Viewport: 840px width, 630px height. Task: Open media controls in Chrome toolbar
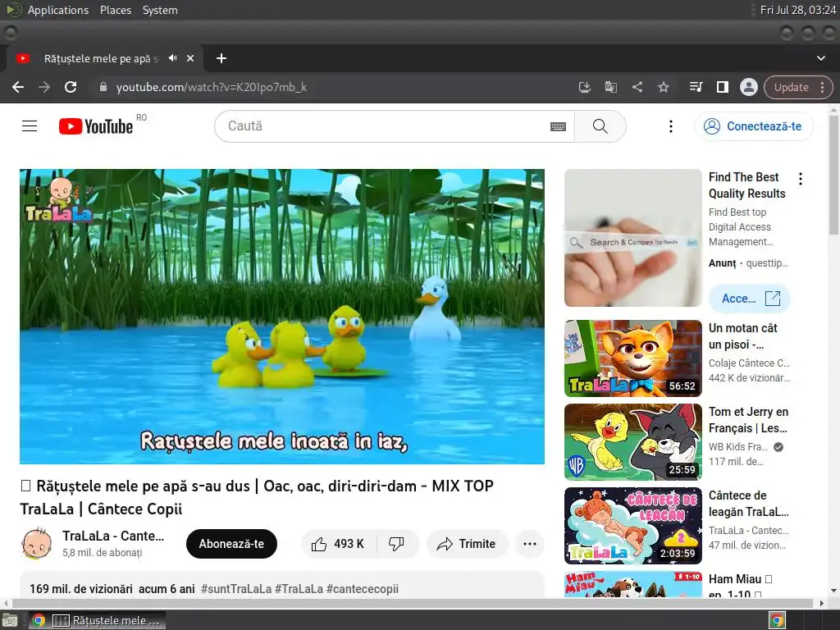(696, 87)
